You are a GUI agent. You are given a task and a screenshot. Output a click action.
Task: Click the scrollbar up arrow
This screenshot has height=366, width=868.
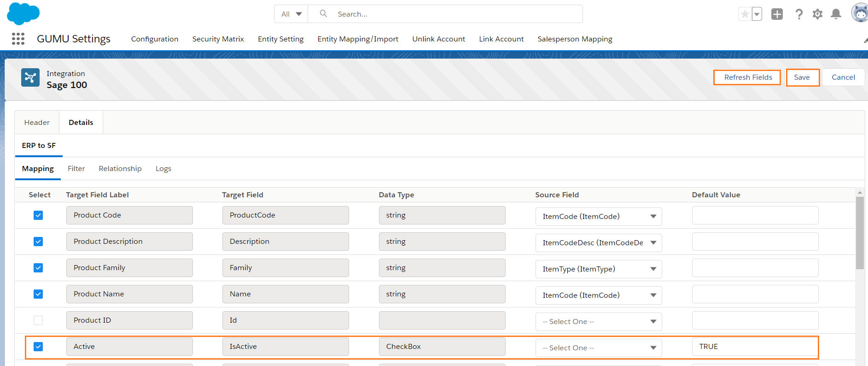860,192
